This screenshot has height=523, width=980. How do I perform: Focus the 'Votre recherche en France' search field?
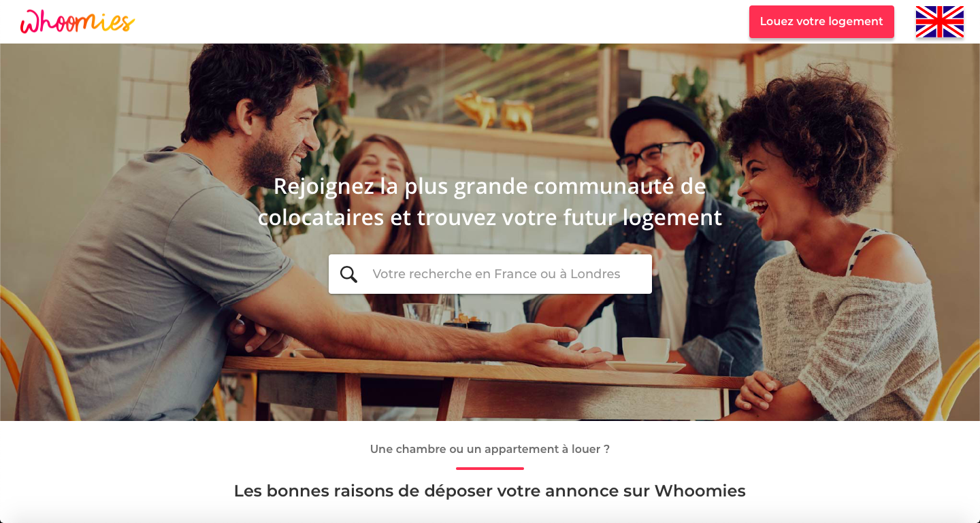490,274
